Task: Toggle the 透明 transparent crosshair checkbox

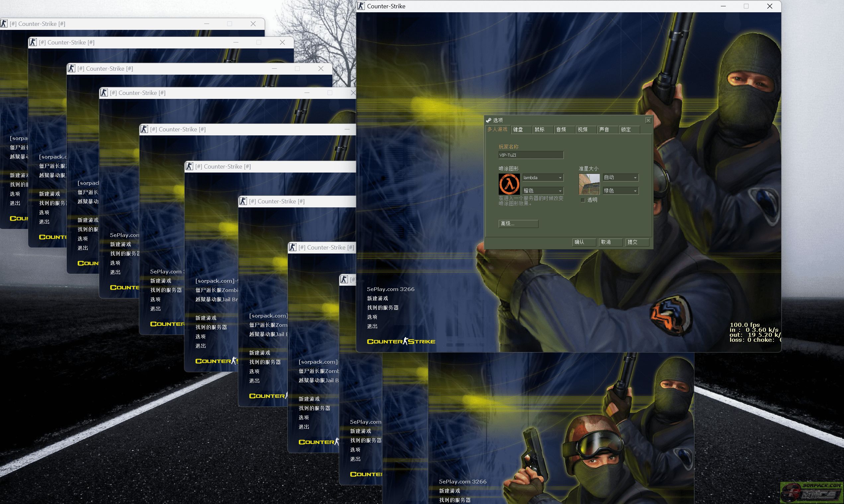Action: [x=583, y=200]
